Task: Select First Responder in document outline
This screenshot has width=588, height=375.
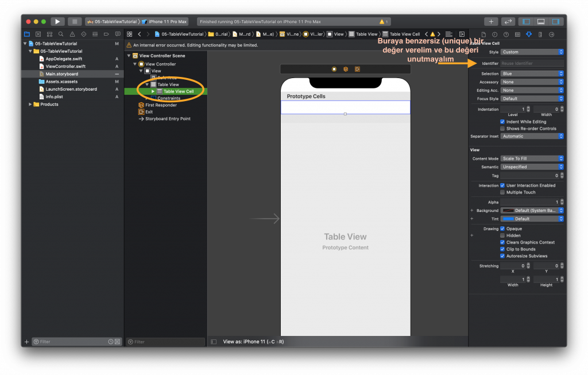Action: (161, 105)
